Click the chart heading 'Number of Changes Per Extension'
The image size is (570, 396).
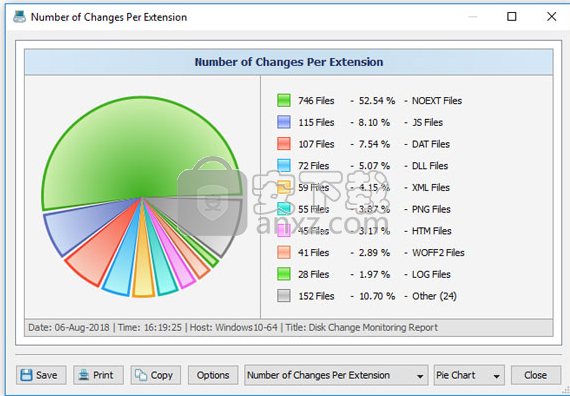[x=289, y=62]
